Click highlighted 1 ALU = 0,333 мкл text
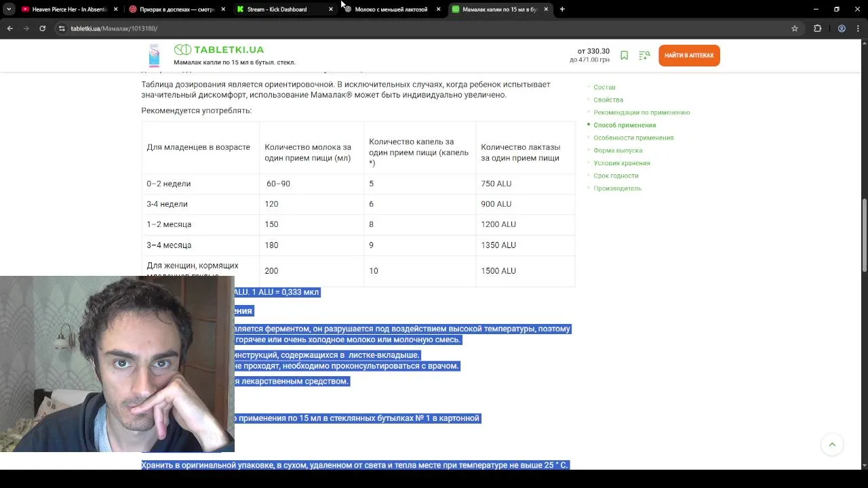Screen dimensions: 868x488 point(285,292)
